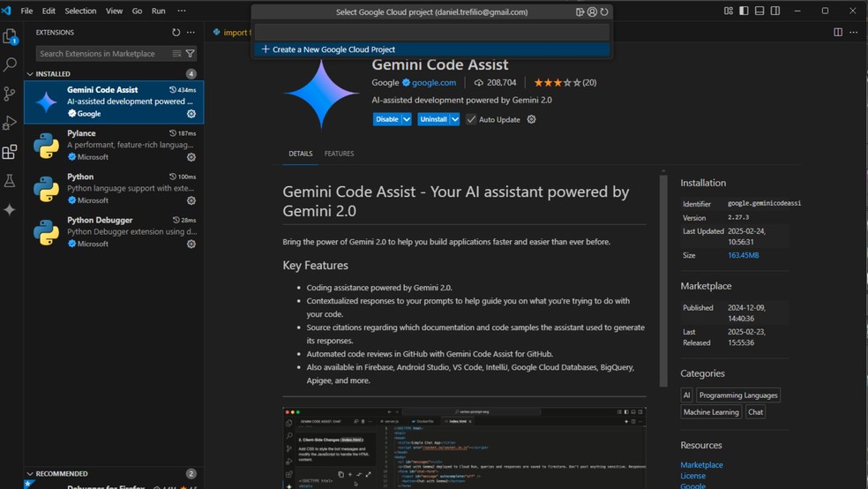Open the Marketplace resource link
Viewport: 868px width, 489px height.
(701, 464)
